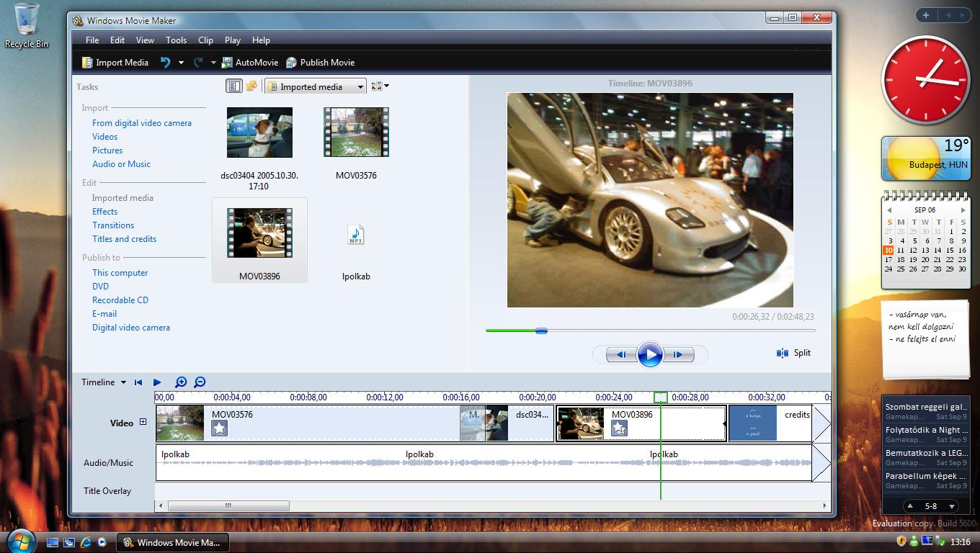Screen dimensions: 980x553
Task: Open the Tools menu
Action: click(x=176, y=40)
